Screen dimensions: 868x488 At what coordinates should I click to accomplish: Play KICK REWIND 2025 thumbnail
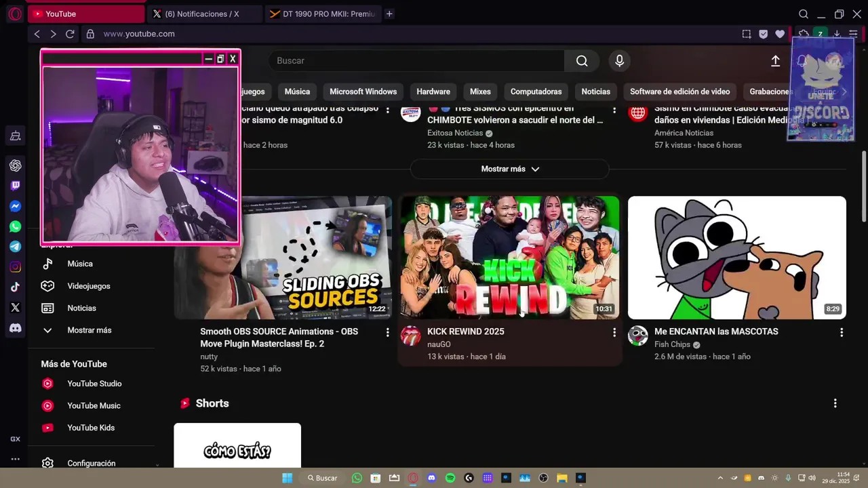click(x=510, y=258)
